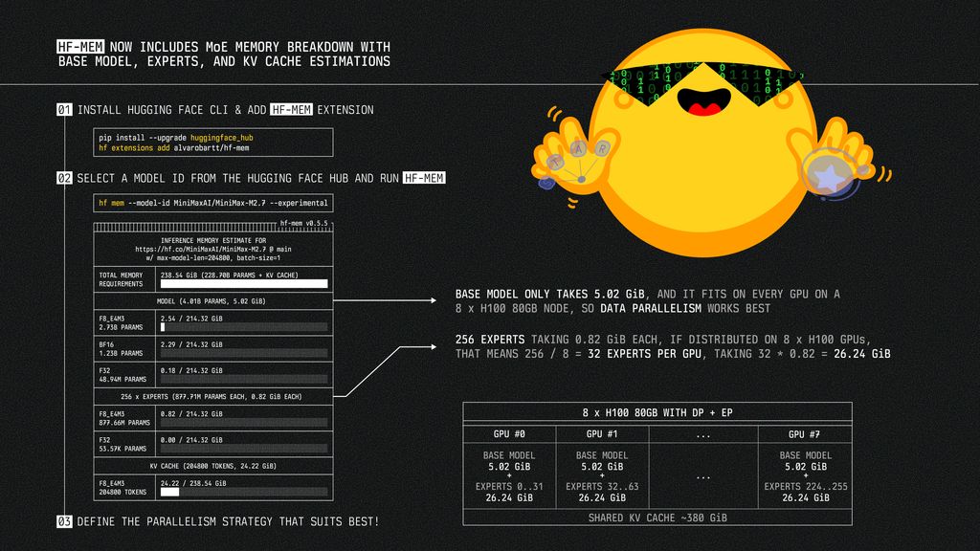This screenshot has width=980, height=551.
Task: Click "EXPERTS 0..31" in the GPU table
Action: pyautogui.click(x=509, y=486)
